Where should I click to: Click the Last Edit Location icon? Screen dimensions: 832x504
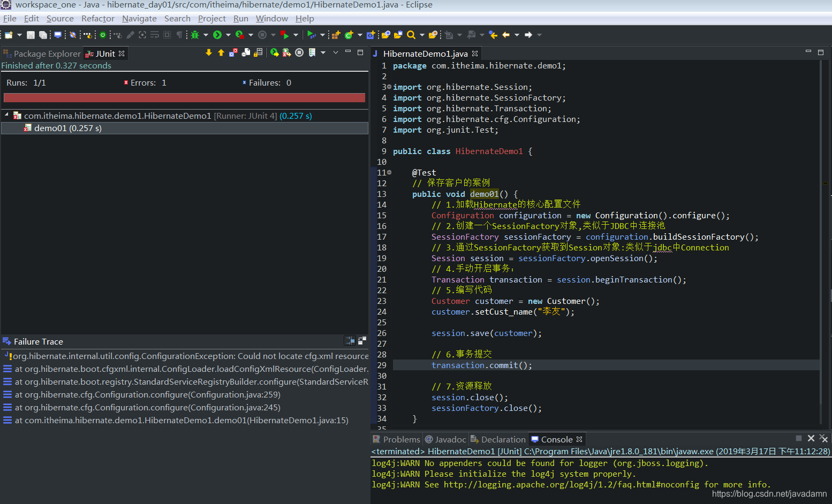pos(493,35)
